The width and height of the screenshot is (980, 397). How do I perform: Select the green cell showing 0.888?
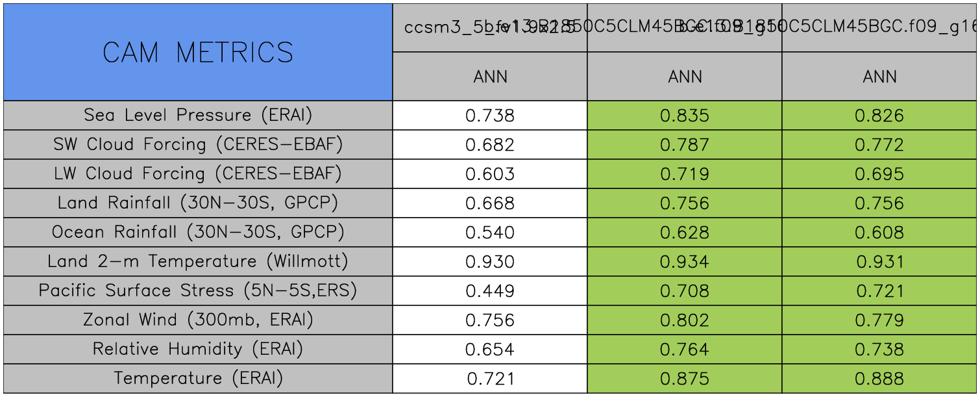point(879,378)
